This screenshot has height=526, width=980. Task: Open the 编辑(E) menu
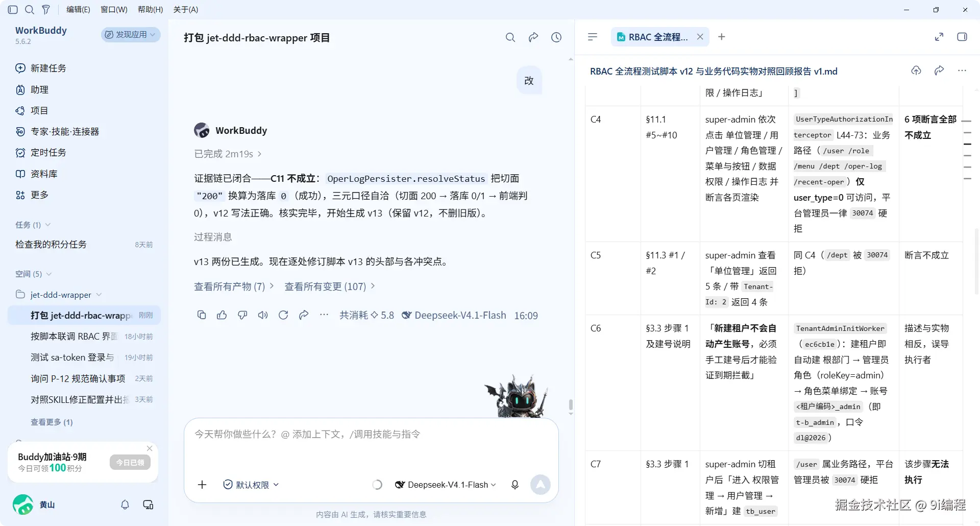[x=78, y=10]
